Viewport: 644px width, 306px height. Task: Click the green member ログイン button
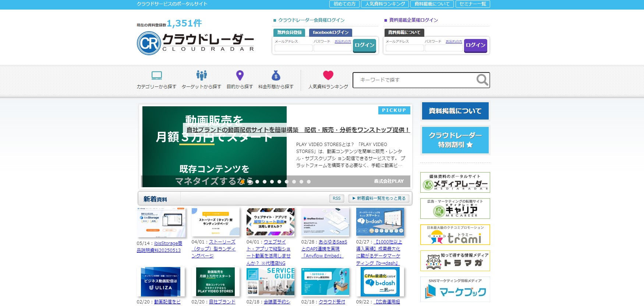click(364, 46)
